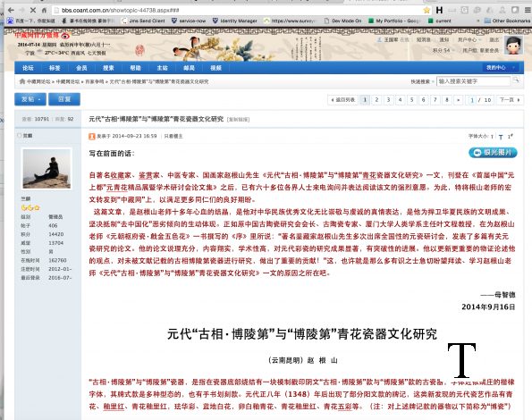
Task: Click the orange poster icon by post date
Action: (x=92, y=136)
